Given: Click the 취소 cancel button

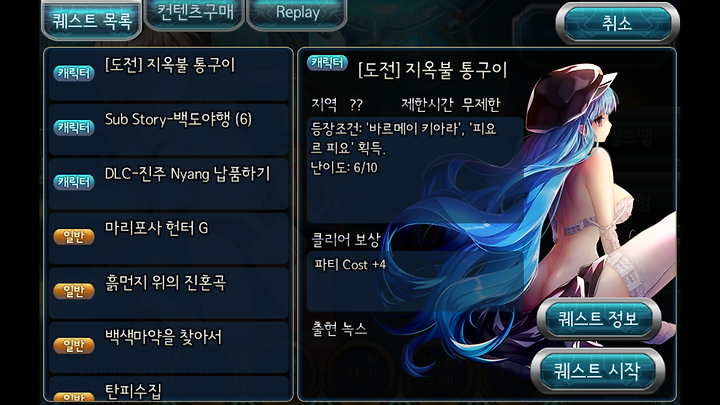Looking at the screenshot, I should [617, 23].
